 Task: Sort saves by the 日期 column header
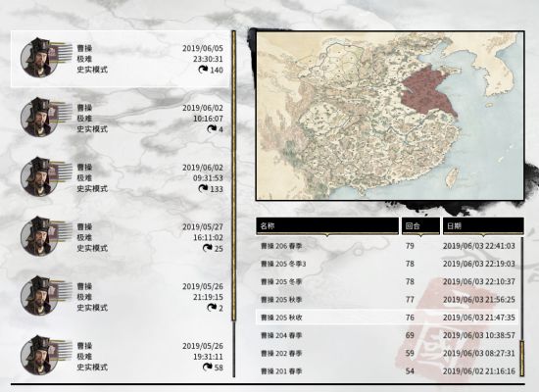(483, 226)
